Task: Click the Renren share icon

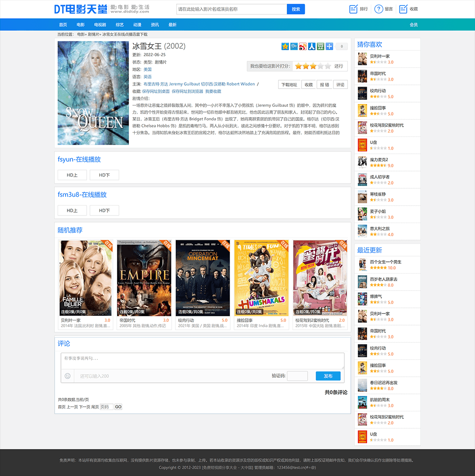Action: coord(312,46)
